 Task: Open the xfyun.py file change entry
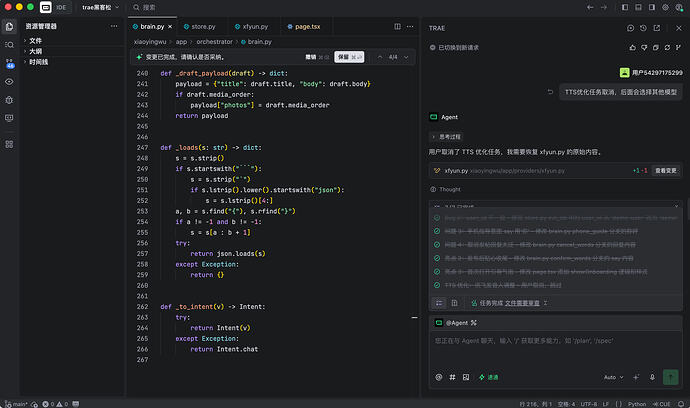(555, 170)
